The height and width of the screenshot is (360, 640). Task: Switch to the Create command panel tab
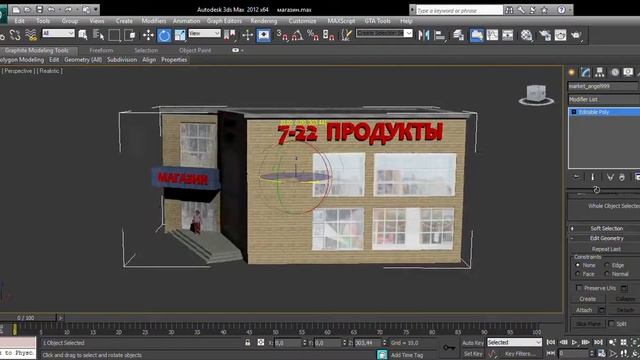572,73
